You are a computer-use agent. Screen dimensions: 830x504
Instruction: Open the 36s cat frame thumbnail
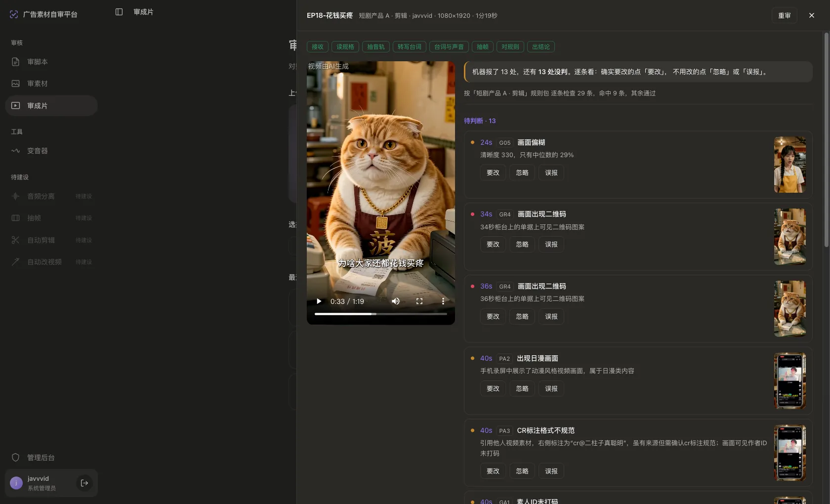coord(790,309)
